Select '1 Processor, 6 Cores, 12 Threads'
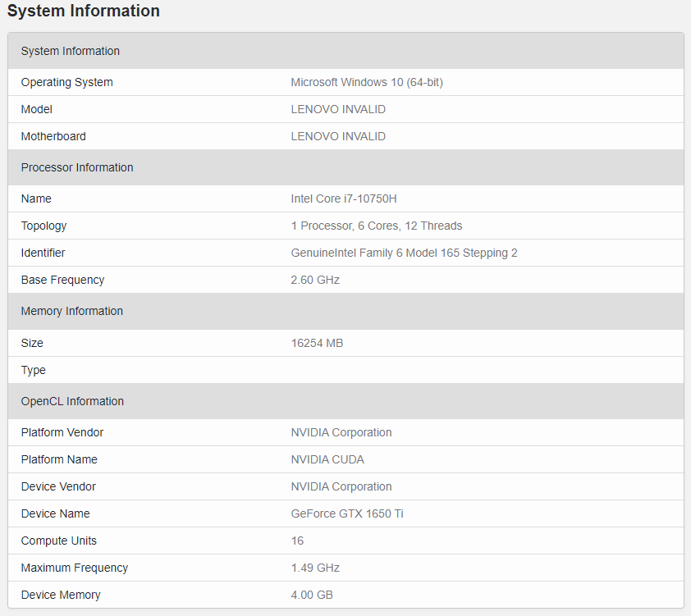The image size is (691, 616). [x=377, y=226]
